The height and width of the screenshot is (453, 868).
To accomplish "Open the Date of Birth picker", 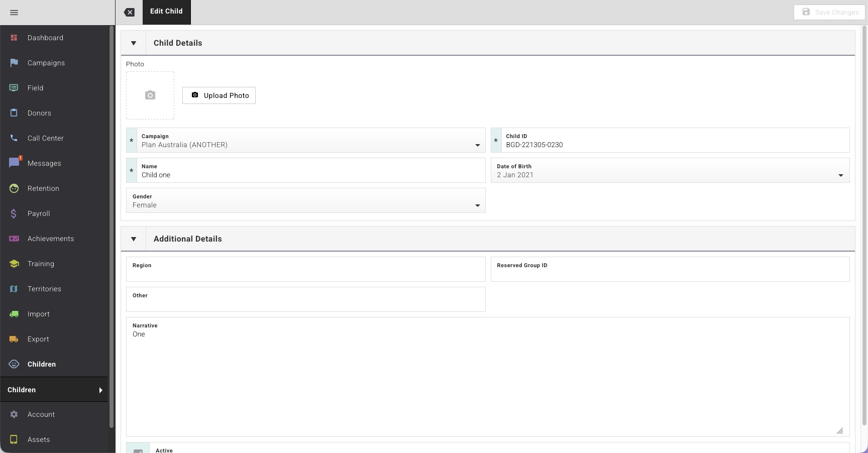I will 670,170.
